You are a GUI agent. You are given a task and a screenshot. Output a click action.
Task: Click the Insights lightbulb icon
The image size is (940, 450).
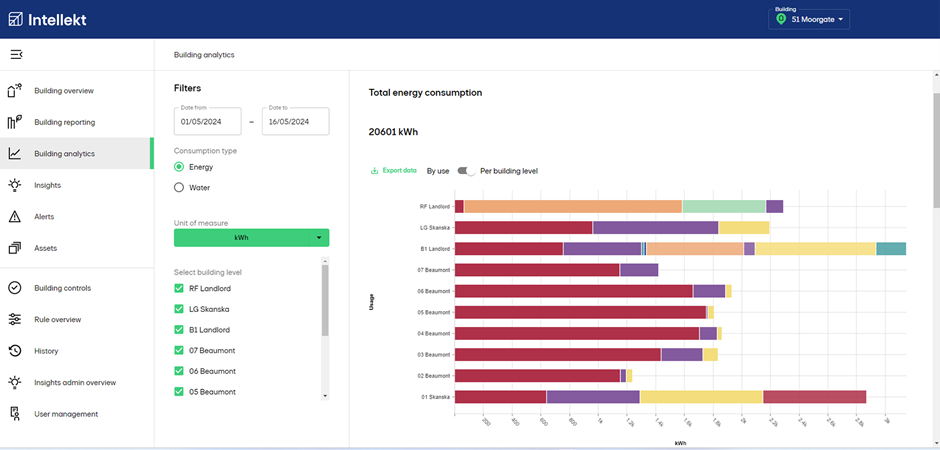click(15, 185)
